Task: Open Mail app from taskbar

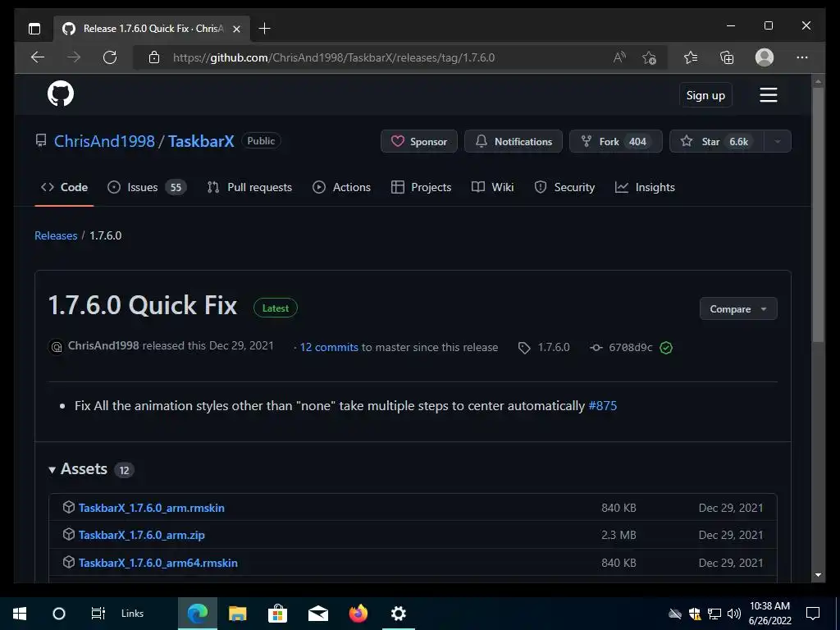Action: click(x=317, y=614)
